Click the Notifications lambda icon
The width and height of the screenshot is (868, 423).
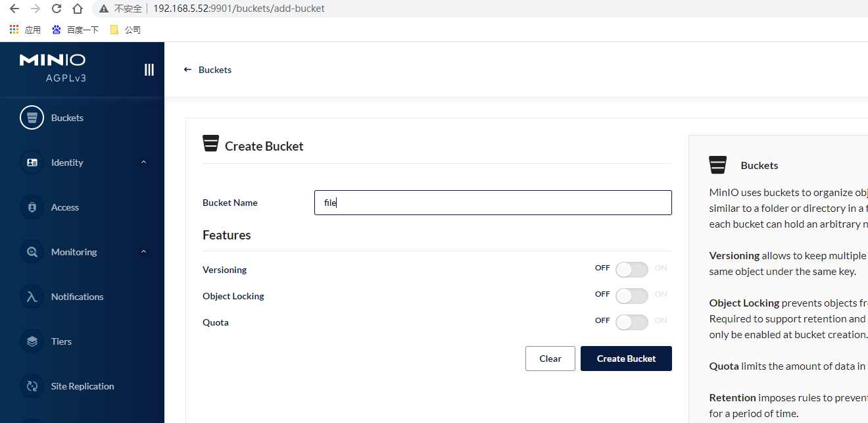(x=32, y=297)
